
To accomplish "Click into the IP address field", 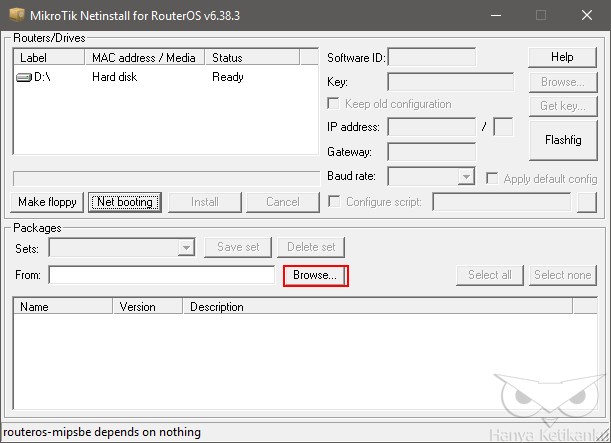I will tap(432, 127).
